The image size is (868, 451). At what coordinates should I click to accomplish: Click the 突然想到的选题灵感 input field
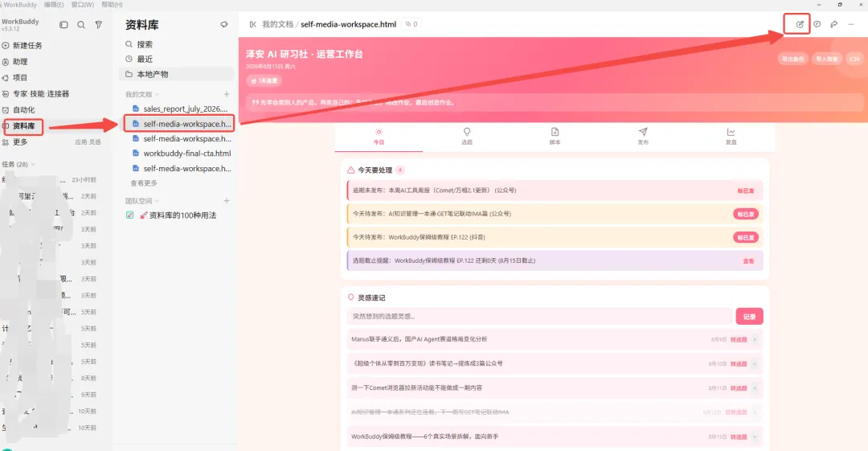(x=540, y=317)
